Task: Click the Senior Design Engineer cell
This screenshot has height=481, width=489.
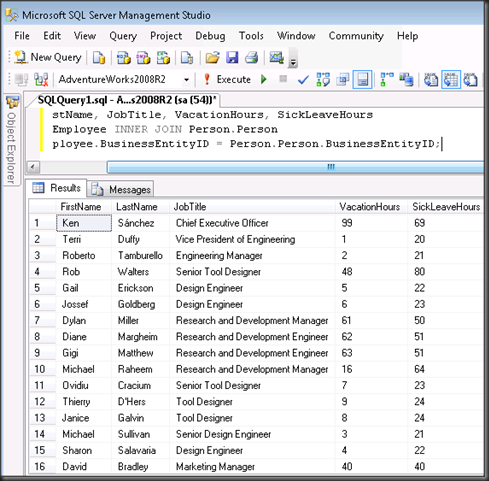Action: coord(252,434)
